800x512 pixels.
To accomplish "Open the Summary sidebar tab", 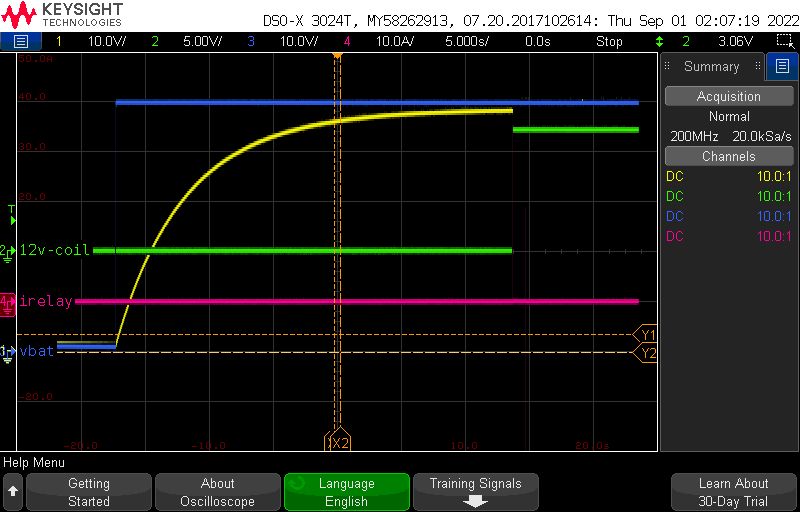I will click(711, 66).
